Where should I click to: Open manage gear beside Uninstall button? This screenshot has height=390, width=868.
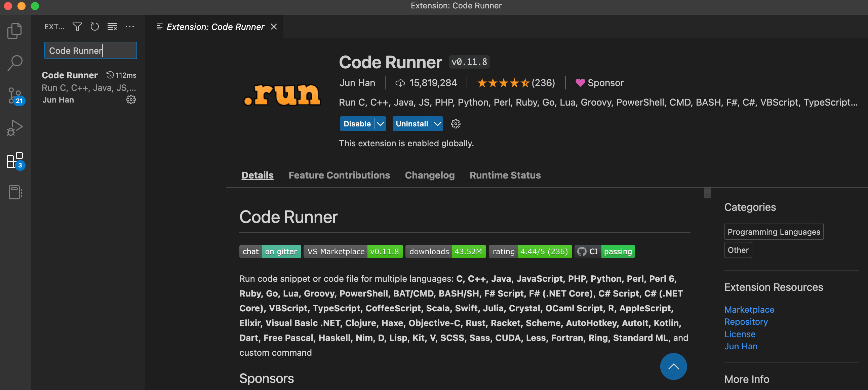coord(456,124)
